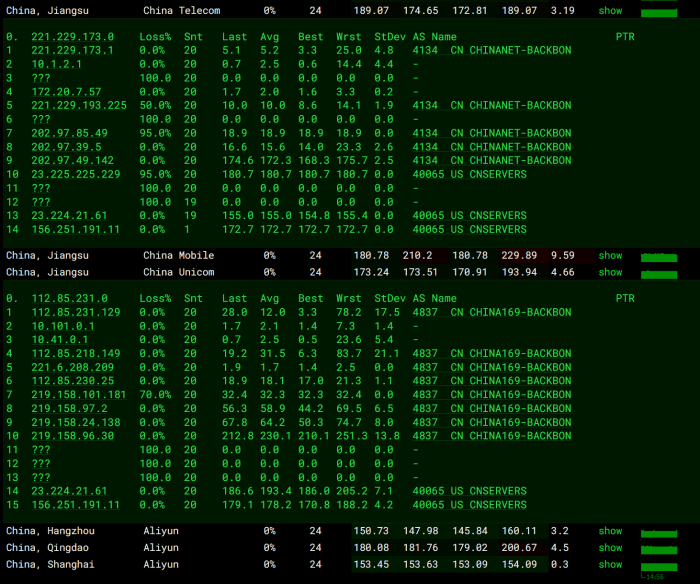Open 23.224.21.61 at hop 14 Unicom trace
This screenshot has width=700, height=584.
point(69,491)
